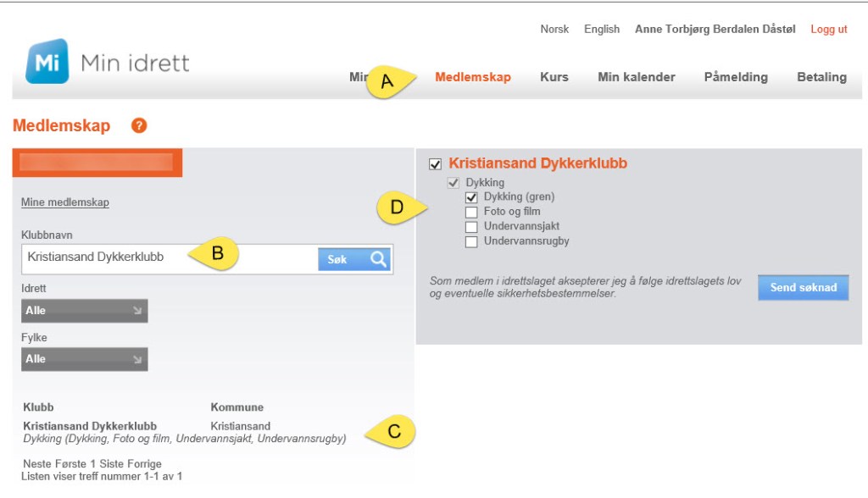
Task: Expand the Fylke dropdown
Action: pos(85,359)
